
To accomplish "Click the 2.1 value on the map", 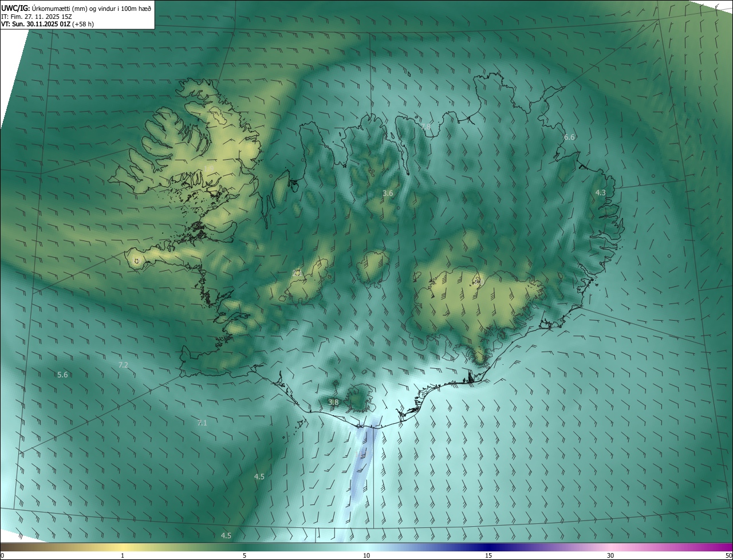I will coord(297,273).
